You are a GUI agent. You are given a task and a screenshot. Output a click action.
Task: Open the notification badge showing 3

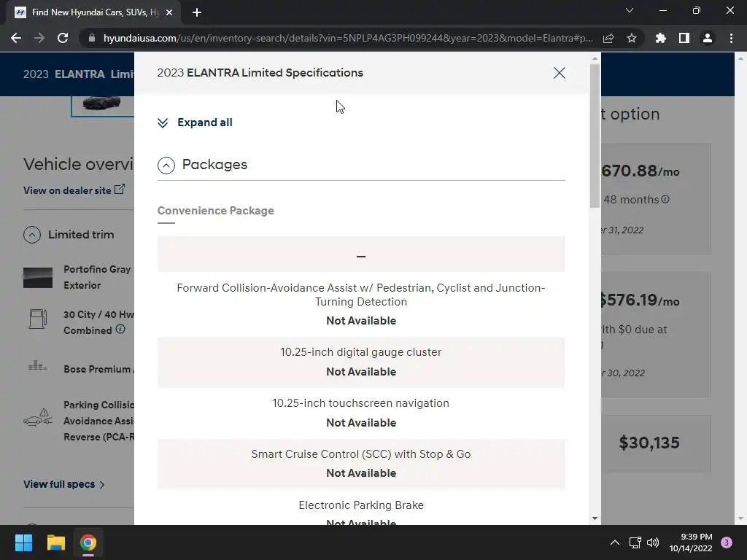pos(727,542)
